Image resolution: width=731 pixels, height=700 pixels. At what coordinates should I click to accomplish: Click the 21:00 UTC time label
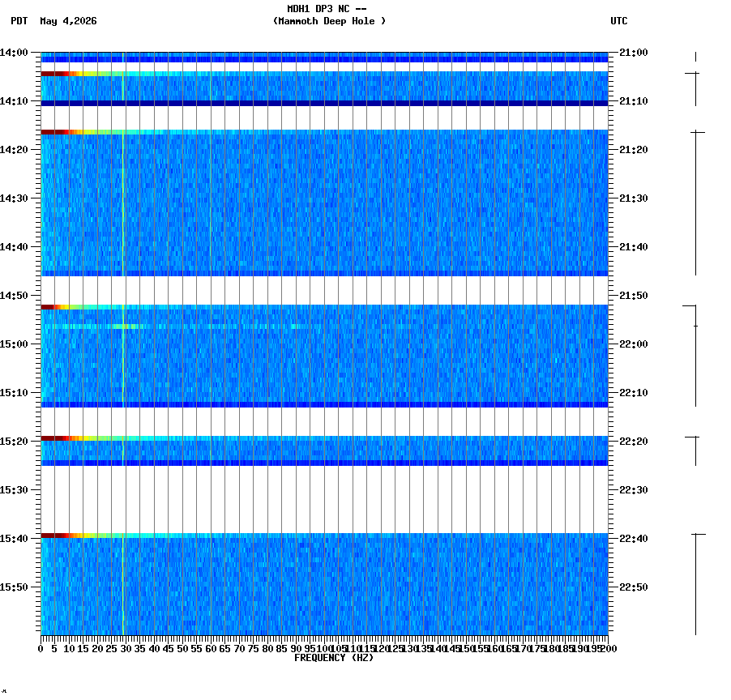pos(634,53)
